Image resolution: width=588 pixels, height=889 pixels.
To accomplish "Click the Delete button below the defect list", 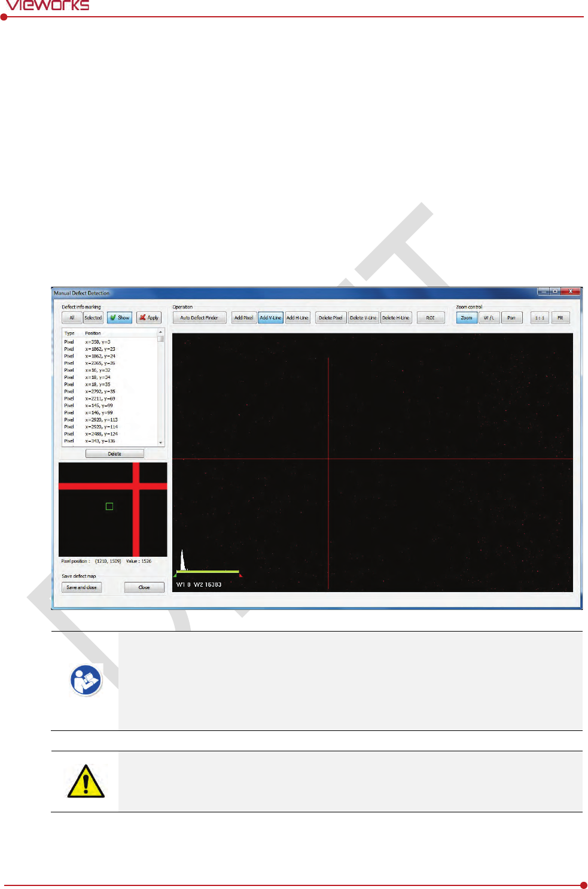I will 115,454.
